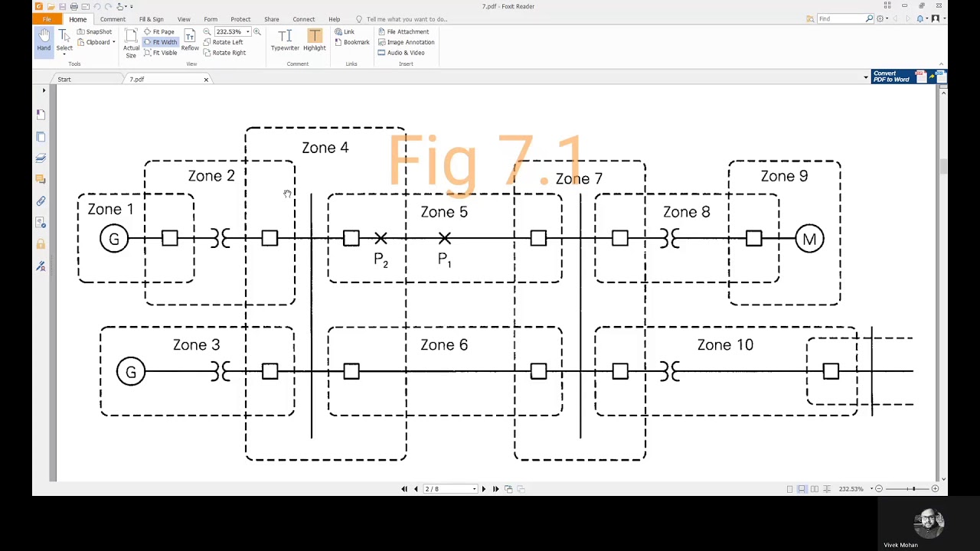Open the Digital Signatures sidebar panel
This screenshot has height=551, width=980.
tap(41, 266)
